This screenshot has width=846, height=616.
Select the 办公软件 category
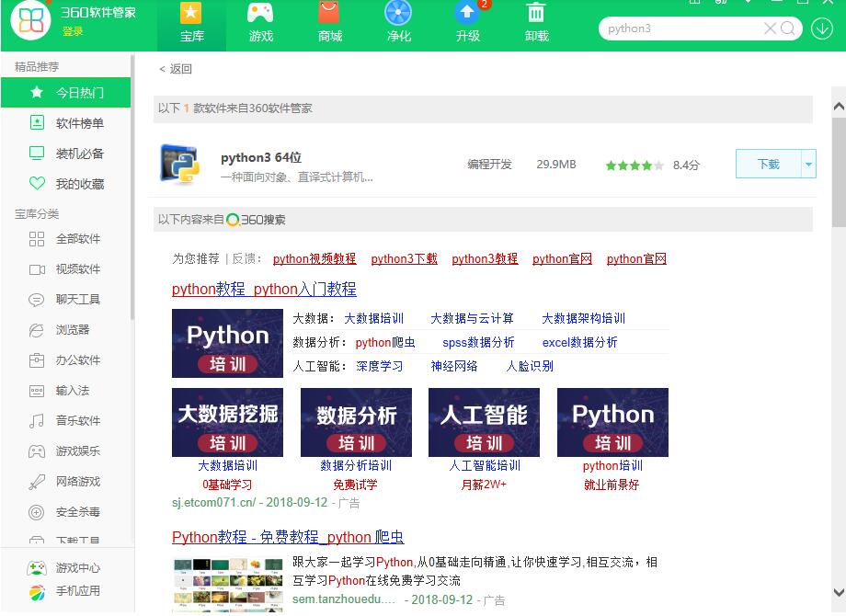tap(66, 359)
